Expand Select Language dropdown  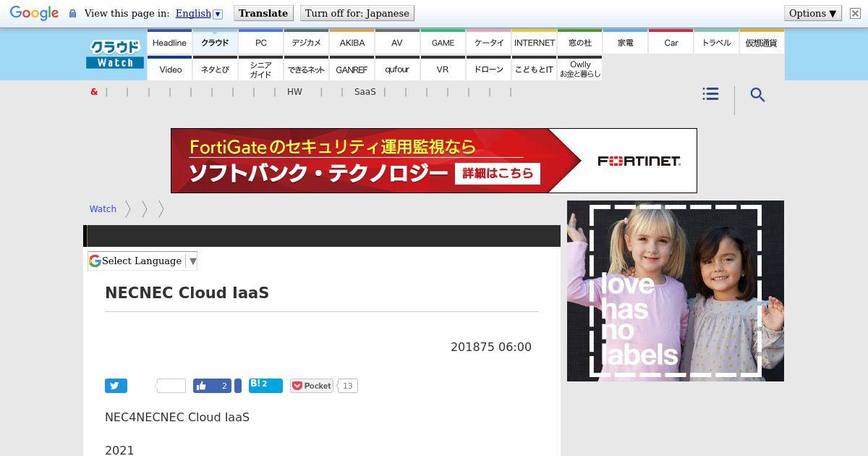pyautogui.click(x=142, y=261)
